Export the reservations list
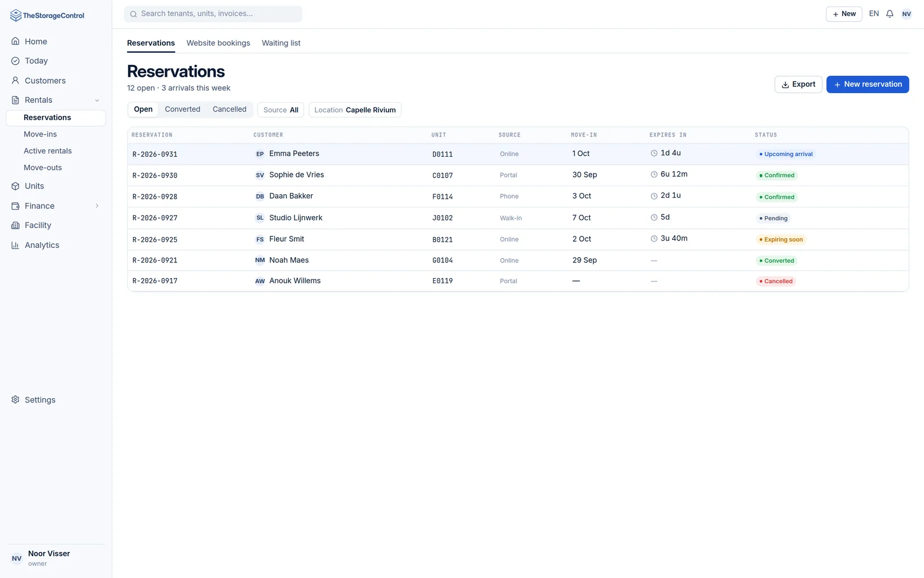924x578 pixels. tap(798, 84)
